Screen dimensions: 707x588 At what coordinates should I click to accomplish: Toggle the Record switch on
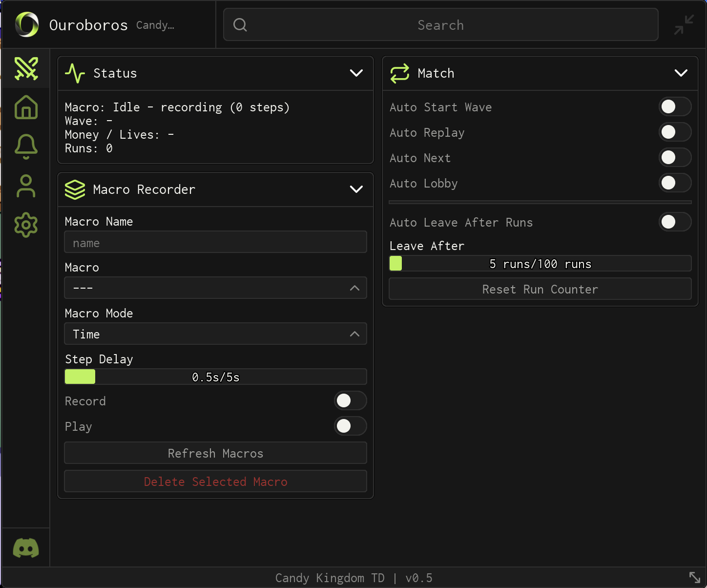[x=350, y=400]
